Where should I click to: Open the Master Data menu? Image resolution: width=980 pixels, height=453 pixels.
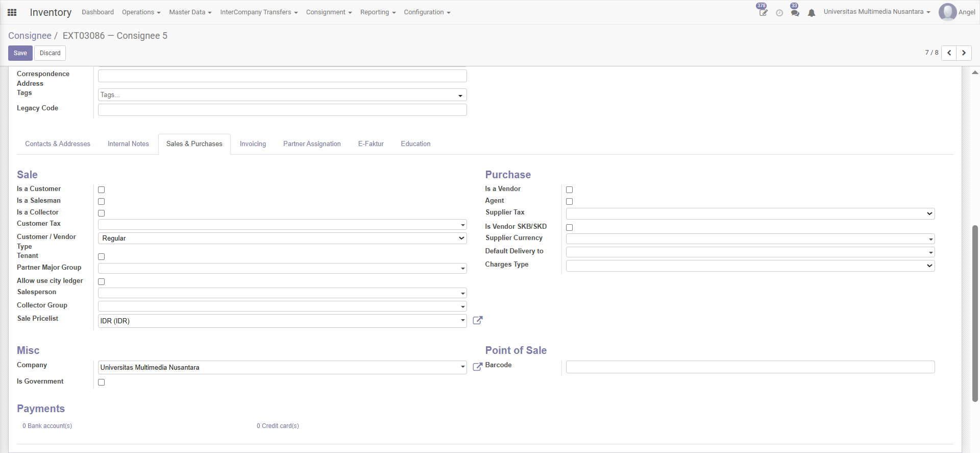[x=190, y=12]
